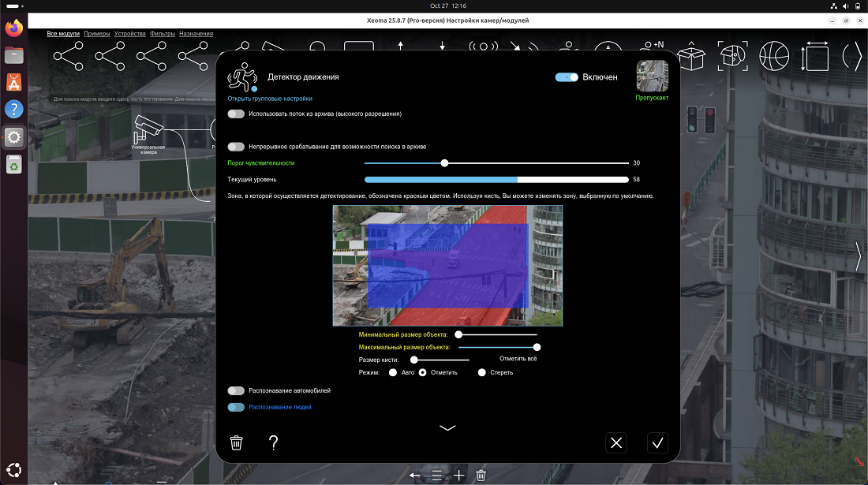The width and height of the screenshot is (868, 485).
Task: Select 'Стереть' brush mode radio button
Action: point(482,372)
